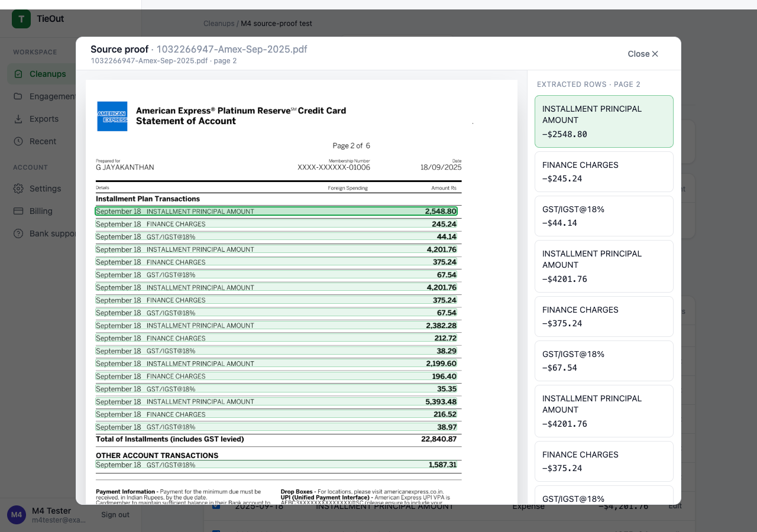Click the PDF row with amount 2,199.60

coord(276,364)
